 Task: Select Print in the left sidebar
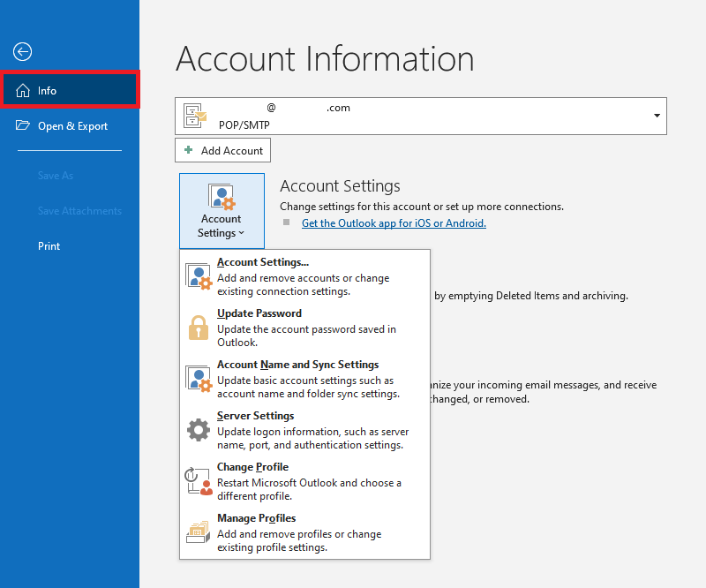(49, 246)
